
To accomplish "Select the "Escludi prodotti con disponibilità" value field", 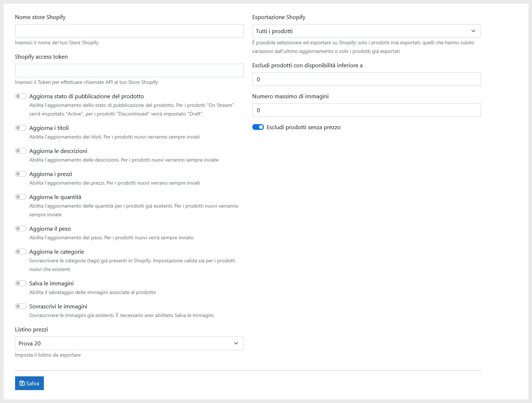I will [x=366, y=79].
